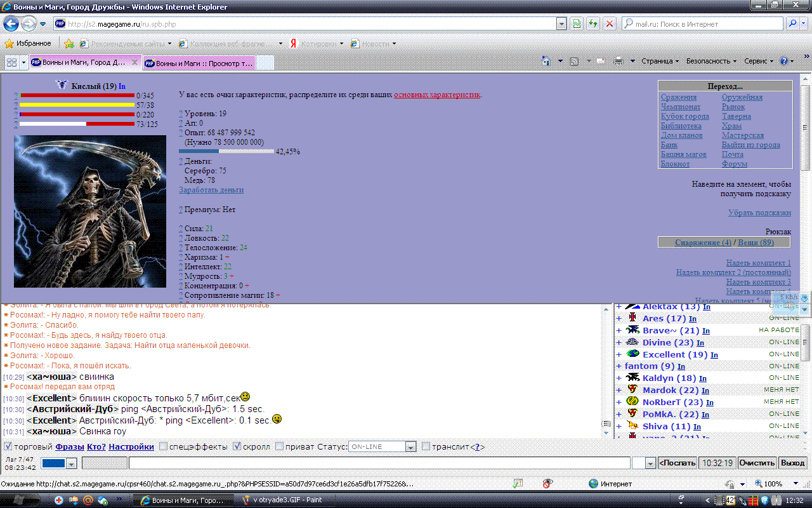Click clan icon beside Divine (23)

(x=632, y=342)
